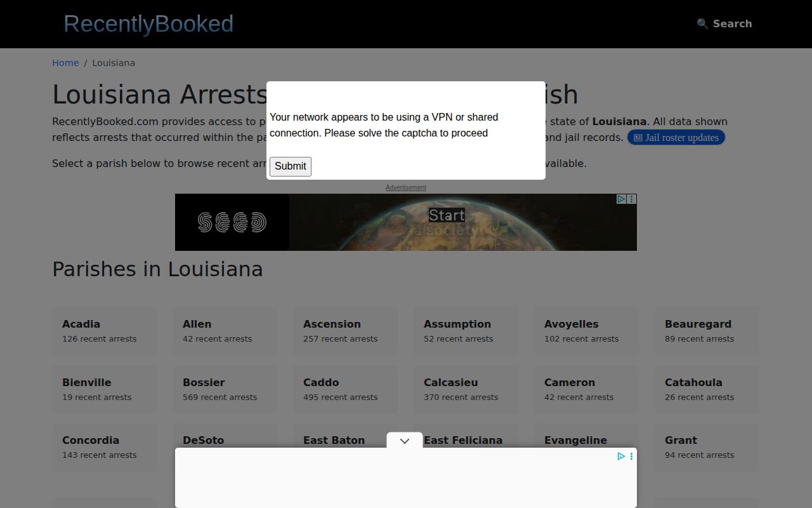Click the AdChoices icon on the bottom ad
This screenshot has height=508, width=812.
(x=621, y=456)
